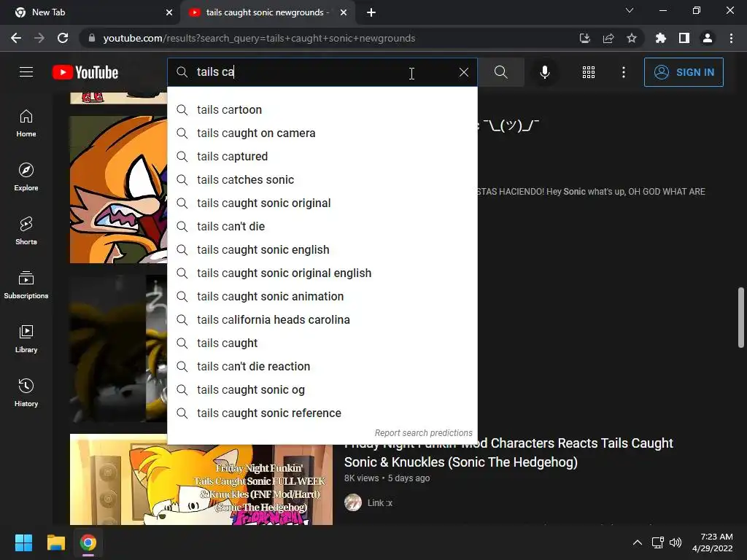The width and height of the screenshot is (747, 560).
Task: Open a new browser tab
Action: pos(371,12)
